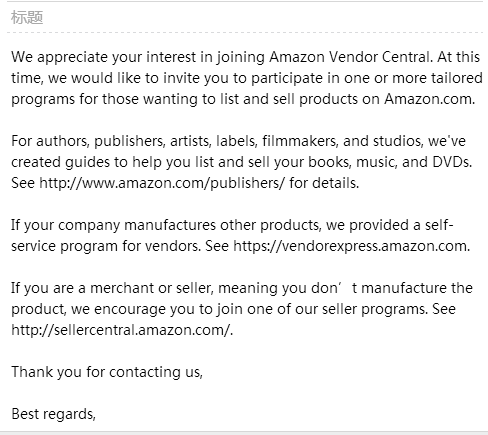Viewport: 488px width, 435px height.
Task: Open the vendorexpress.amazon.com link
Action: pyautogui.click(x=351, y=246)
